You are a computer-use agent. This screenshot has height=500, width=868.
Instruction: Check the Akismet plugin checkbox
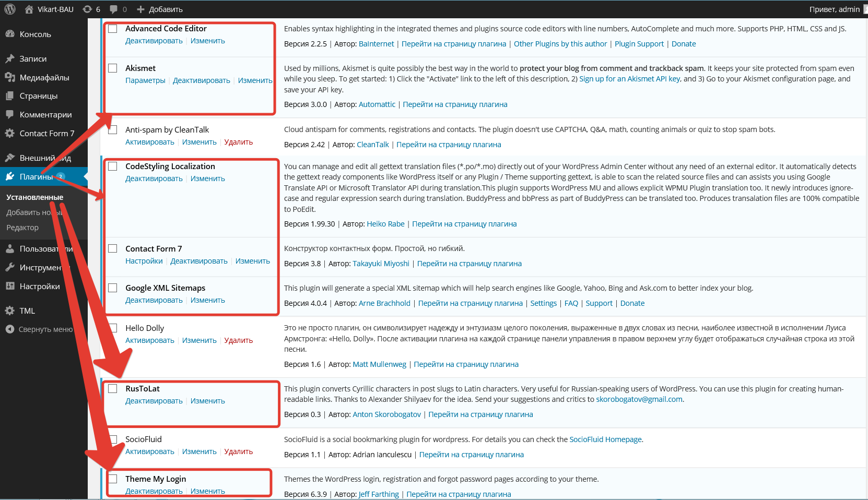113,68
